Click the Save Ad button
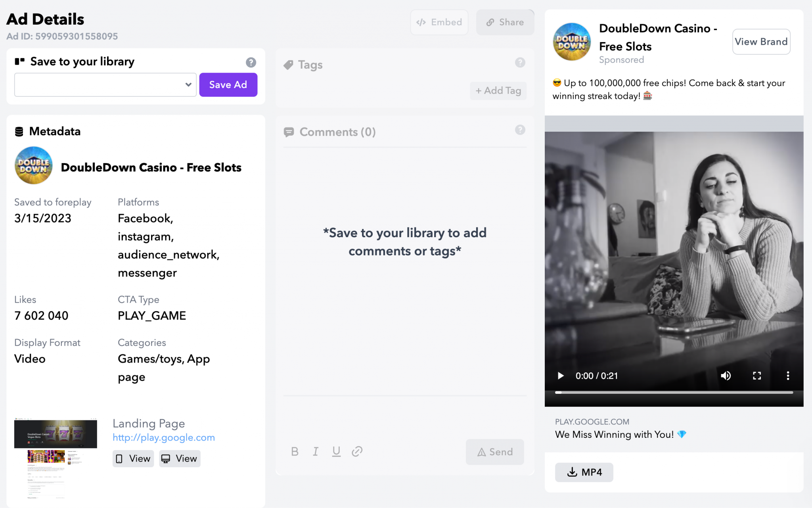 pos(228,84)
